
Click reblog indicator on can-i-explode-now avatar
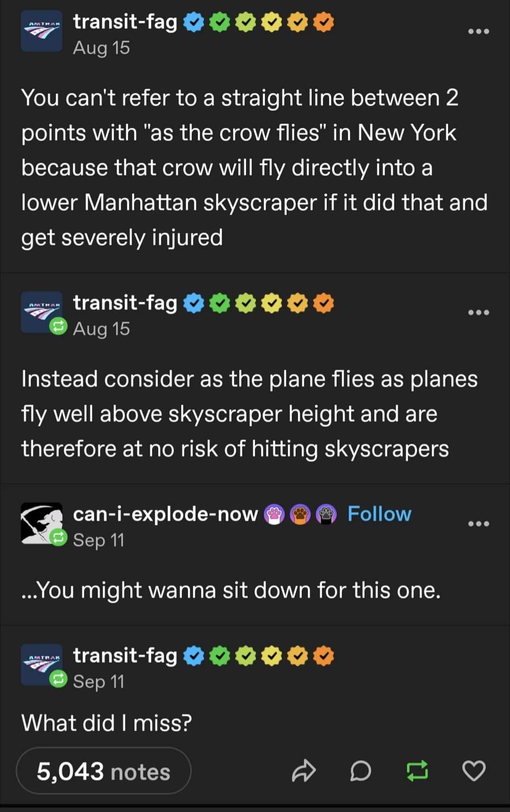pyautogui.click(x=59, y=537)
